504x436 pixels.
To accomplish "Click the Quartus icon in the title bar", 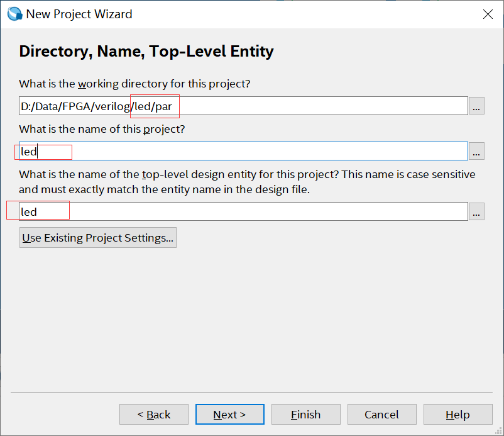I will (x=14, y=14).
